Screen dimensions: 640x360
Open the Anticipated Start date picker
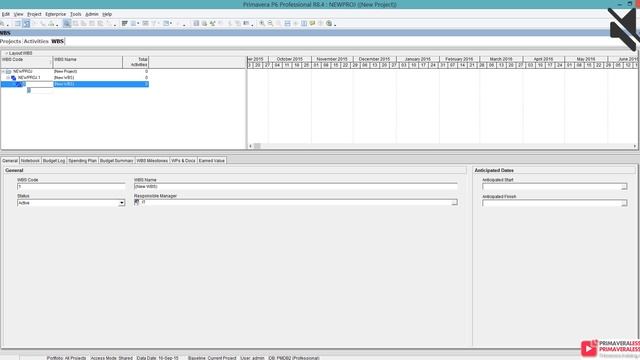(624, 187)
